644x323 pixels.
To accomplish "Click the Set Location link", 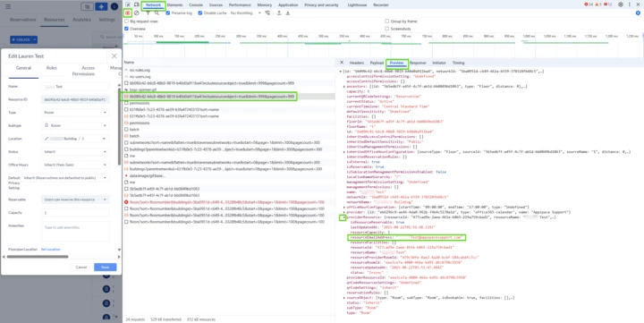I will [x=50, y=250].
